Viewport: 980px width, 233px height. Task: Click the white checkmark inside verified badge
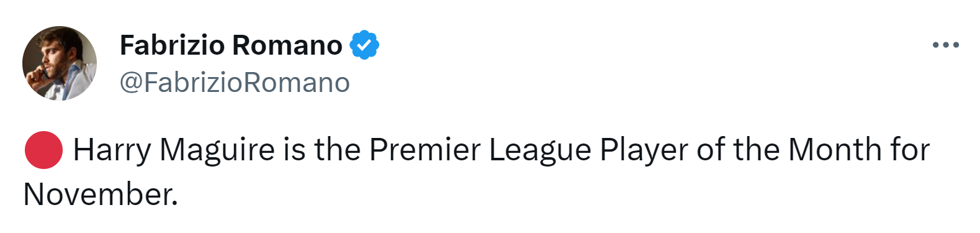point(365,45)
